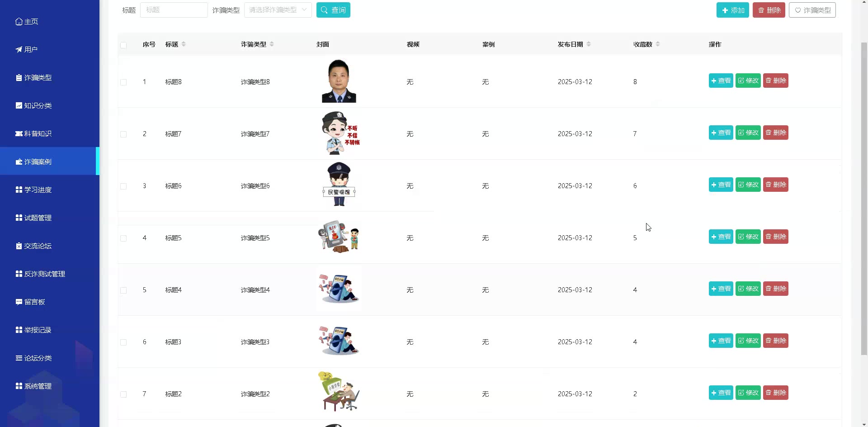
Task: Sort table by 发布日期 column arrows
Action: [589, 44]
